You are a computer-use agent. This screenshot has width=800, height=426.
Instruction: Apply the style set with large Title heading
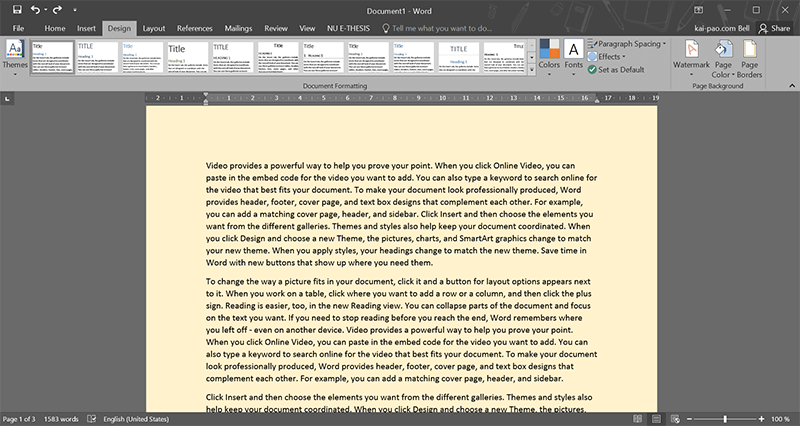click(x=188, y=57)
